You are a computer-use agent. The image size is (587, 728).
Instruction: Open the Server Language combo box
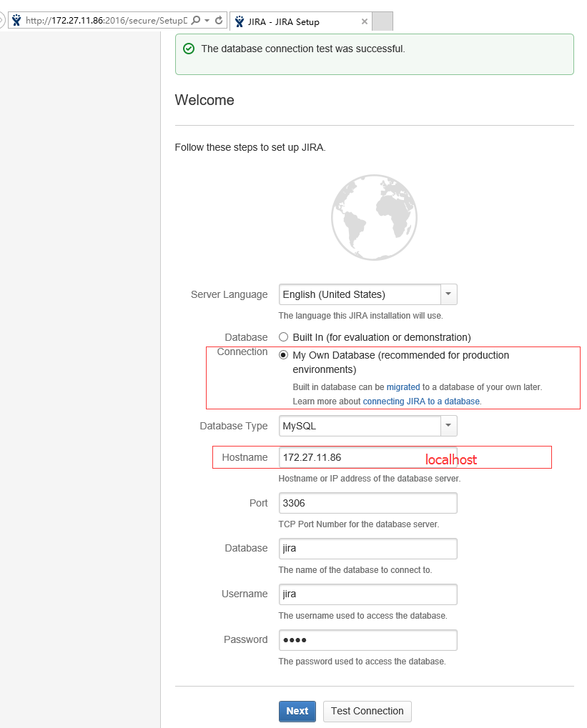[x=368, y=294]
